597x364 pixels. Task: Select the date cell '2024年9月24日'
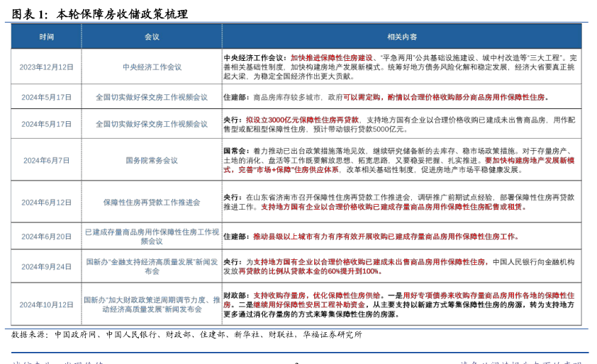47,266
